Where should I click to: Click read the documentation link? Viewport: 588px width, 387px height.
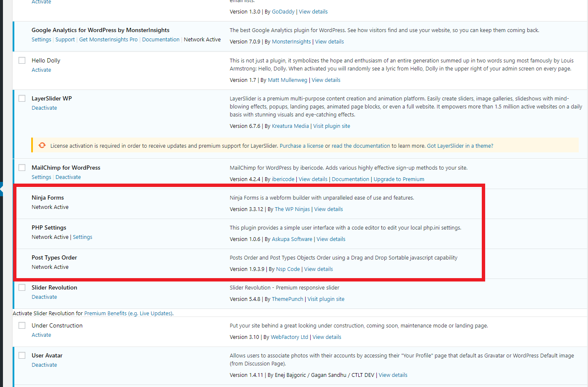(361, 146)
